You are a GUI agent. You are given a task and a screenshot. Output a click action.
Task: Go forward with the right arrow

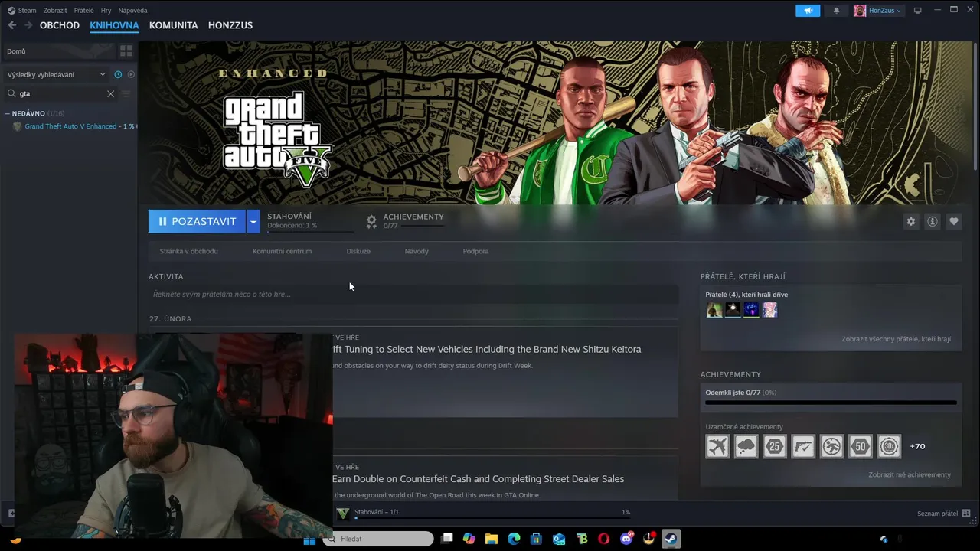(x=28, y=25)
